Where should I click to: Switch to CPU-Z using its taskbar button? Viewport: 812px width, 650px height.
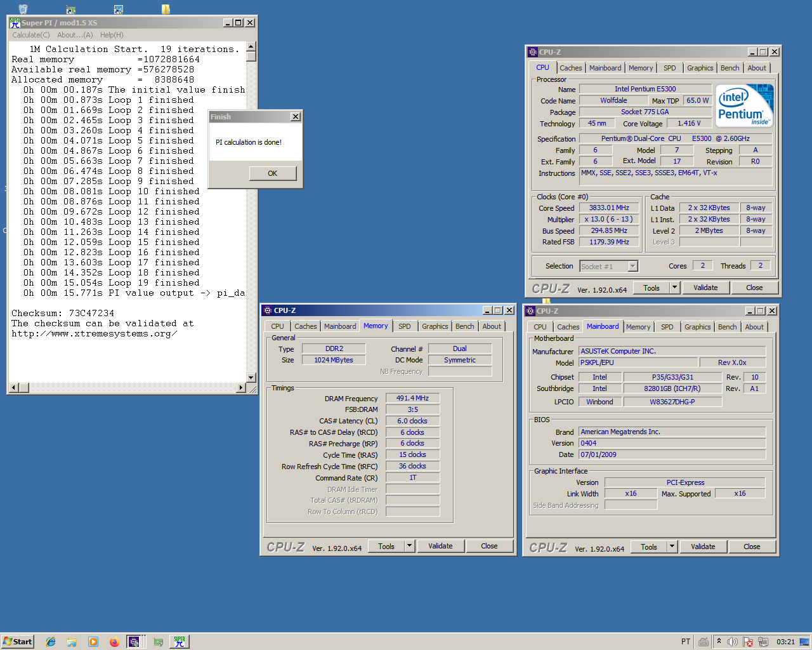tap(134, 642)
